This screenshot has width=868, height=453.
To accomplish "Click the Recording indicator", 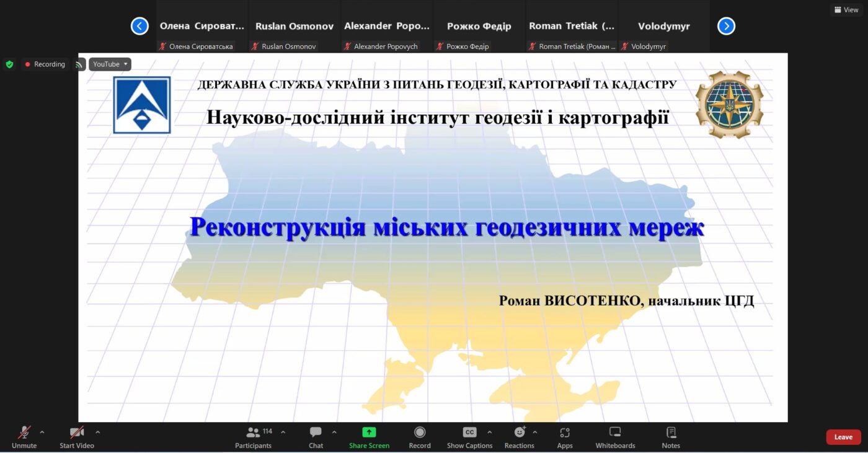I will [x=45, y=64].
